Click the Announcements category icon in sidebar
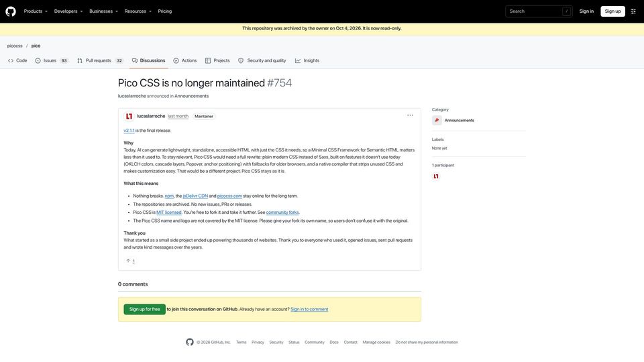Image resolution: width=644 pixels, height=362 pixels. [437, 120]
